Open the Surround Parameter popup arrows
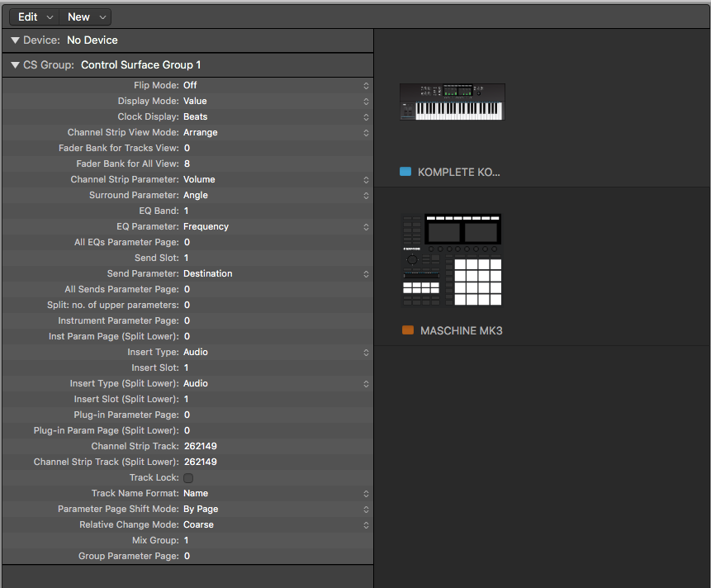The width and height of the screenshot is (711, 588). click(366, 196)
